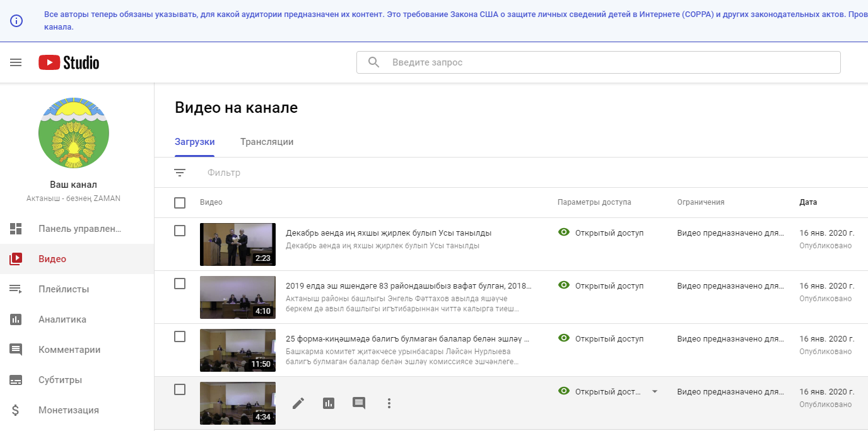Image resolution: width=868 pixels, height=431 pixels.
Task: Open video titled Декабрь аенда иң яхшы
Action: coord(388,233)
